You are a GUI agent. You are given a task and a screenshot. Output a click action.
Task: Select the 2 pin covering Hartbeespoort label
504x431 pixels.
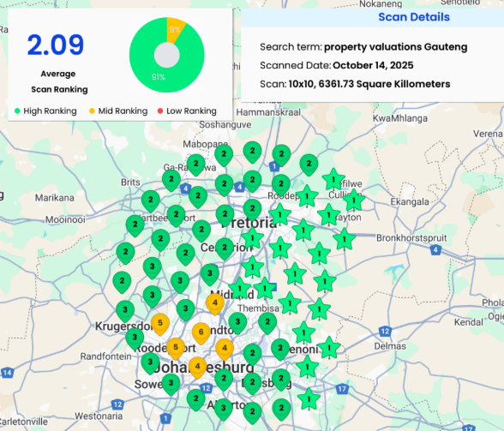pos(176,215)
